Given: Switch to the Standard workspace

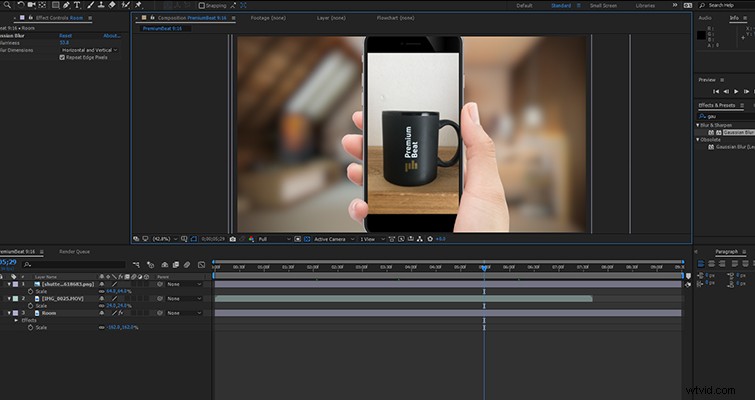Looking at the screenshot, I should tap(561, 6).
